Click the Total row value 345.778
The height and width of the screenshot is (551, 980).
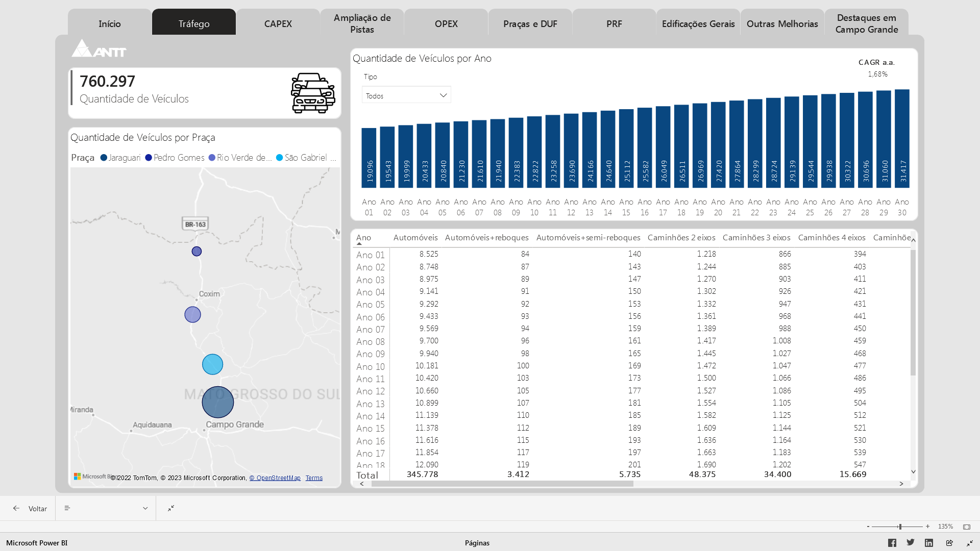(422, 474)
